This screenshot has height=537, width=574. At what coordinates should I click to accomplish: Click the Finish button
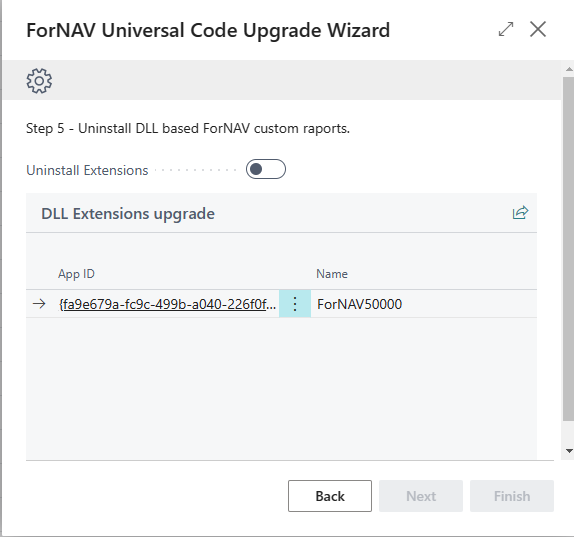pos(512,496)
